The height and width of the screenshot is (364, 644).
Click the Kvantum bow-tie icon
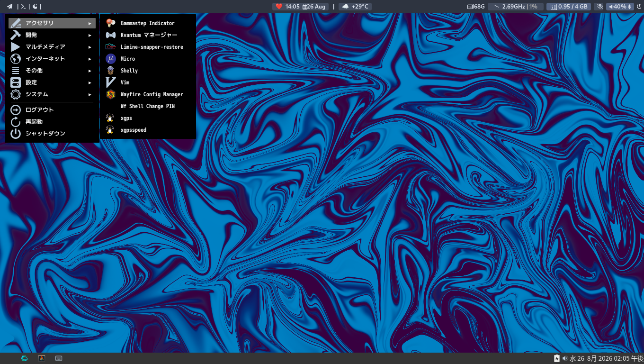tap(111, 35)
